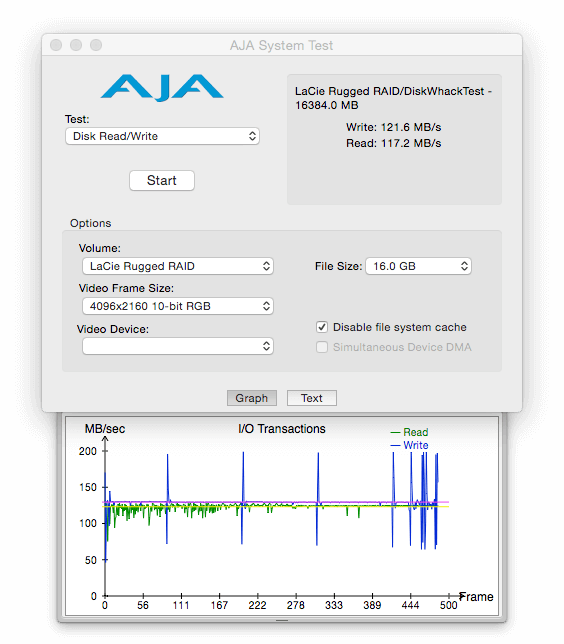Click the Start button
The image size is (564, 644).
click(162, 181)
